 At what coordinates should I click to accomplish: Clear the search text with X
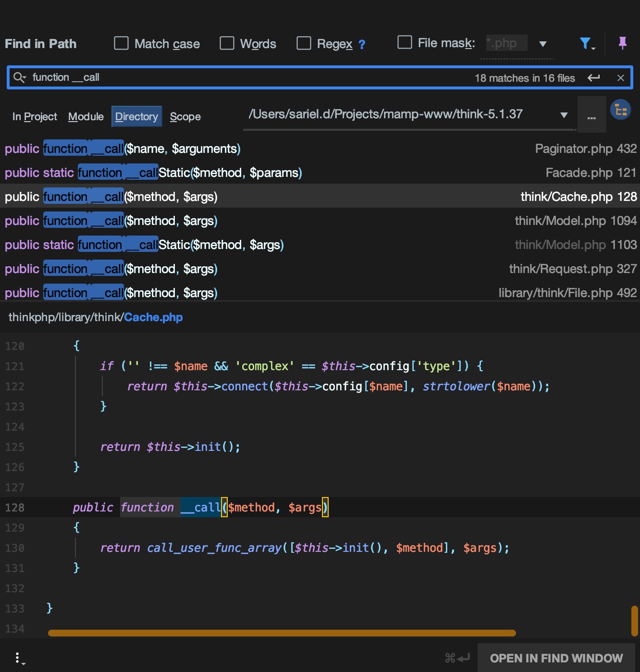coord(621,78)
